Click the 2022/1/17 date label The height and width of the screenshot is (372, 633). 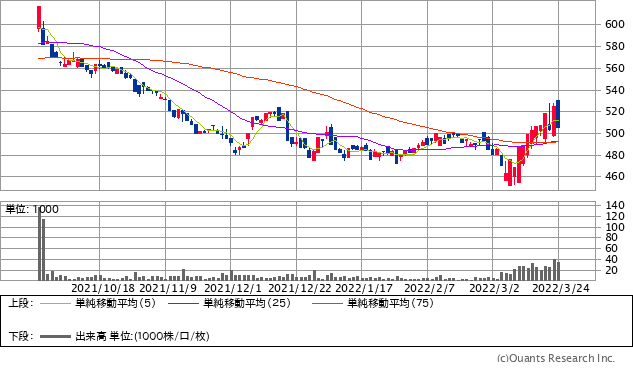point(364,288)
